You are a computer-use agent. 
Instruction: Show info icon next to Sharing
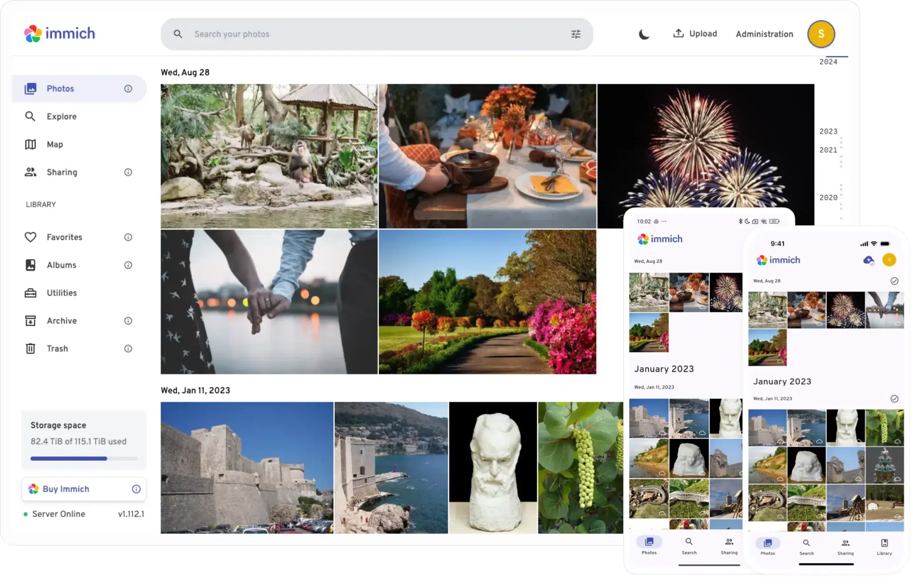click(128, 172)
